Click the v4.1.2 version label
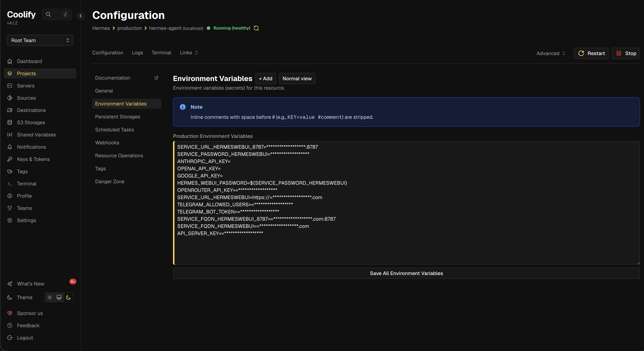Screen dimensions: 644x351 (x=12, y=23)
